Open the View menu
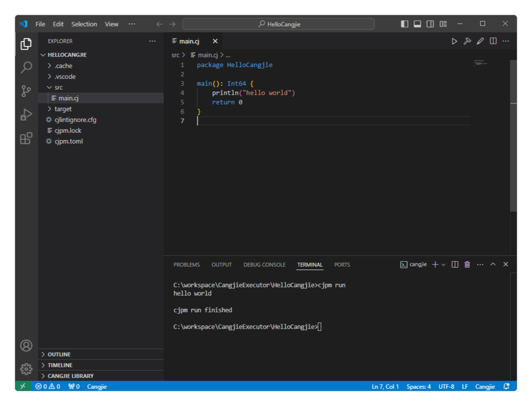Image resolution: width=532 pixels, height=406 pixels. (x=111, y=24)
